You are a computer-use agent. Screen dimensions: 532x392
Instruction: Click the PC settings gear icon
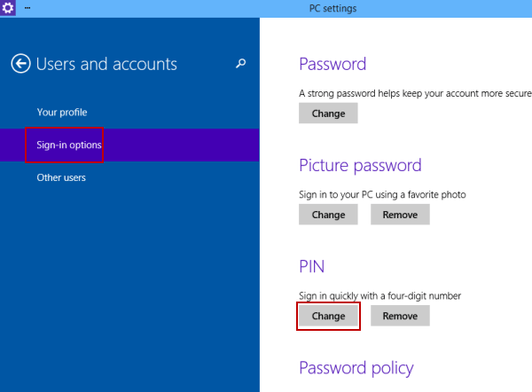(x=7, y=7)
